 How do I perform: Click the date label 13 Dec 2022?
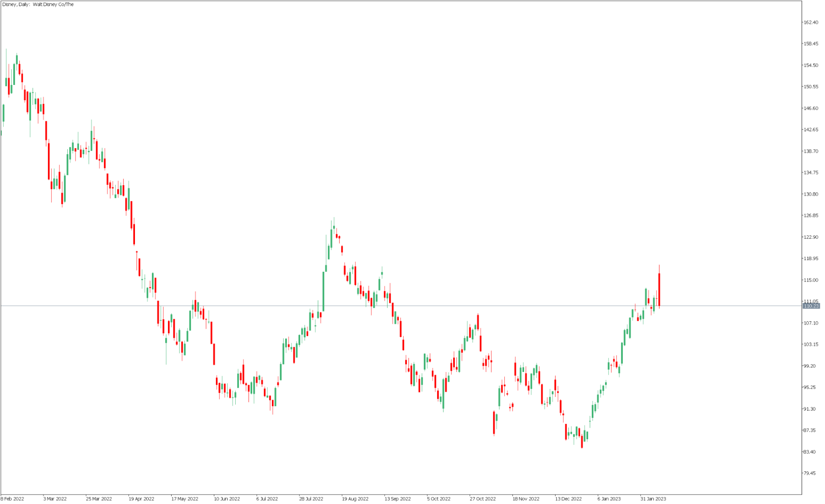[x=568, y=499]
